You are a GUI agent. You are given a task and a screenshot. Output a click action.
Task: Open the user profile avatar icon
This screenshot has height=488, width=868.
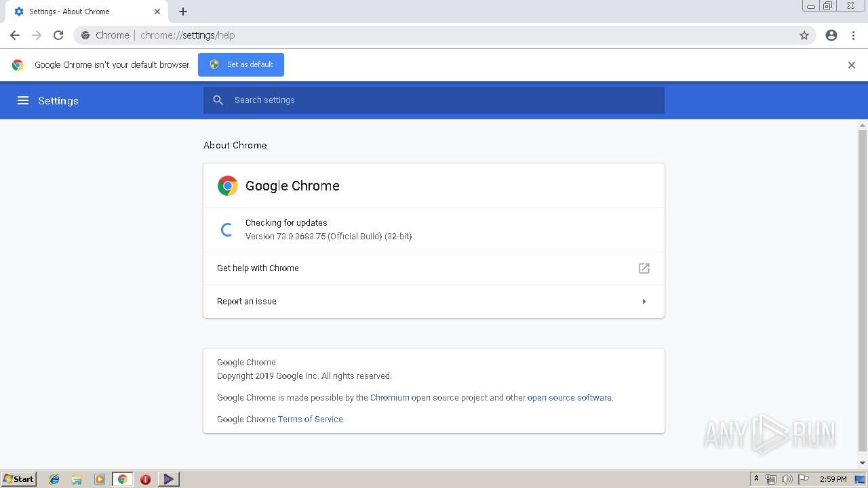[x=831, y=35]
